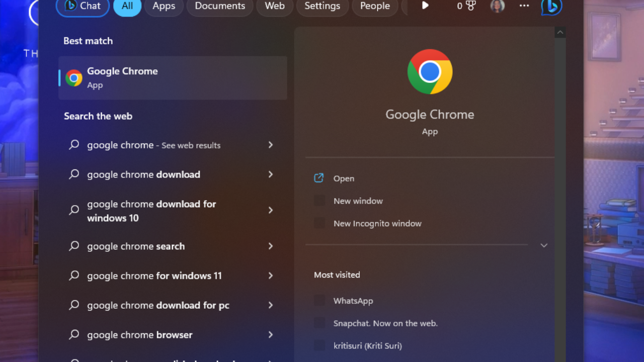Select 'google chrome browser' suggestion
Image resolution: width=644 pixels, height=362 pixels.
(x=173, y=335)
